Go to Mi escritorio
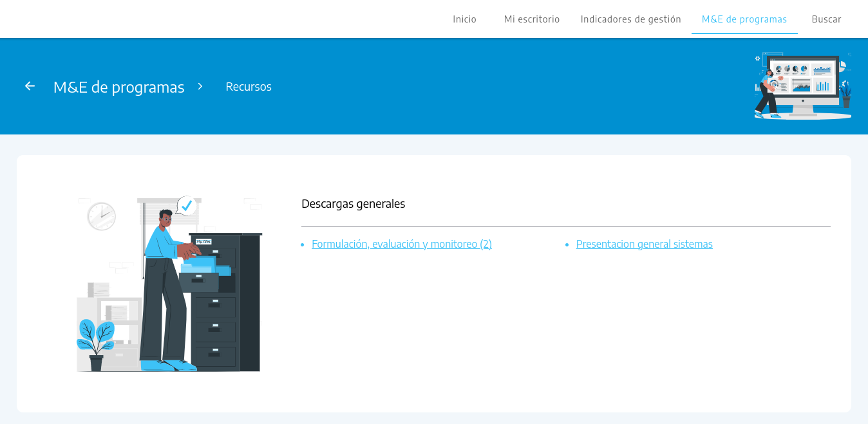 click(x=532, y=19)
